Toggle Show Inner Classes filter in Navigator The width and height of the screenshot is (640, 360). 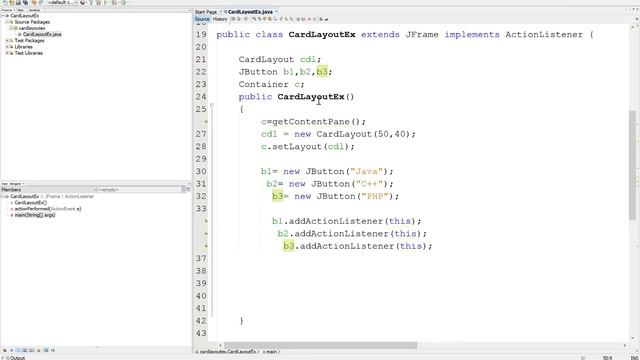tap(31, 350)
